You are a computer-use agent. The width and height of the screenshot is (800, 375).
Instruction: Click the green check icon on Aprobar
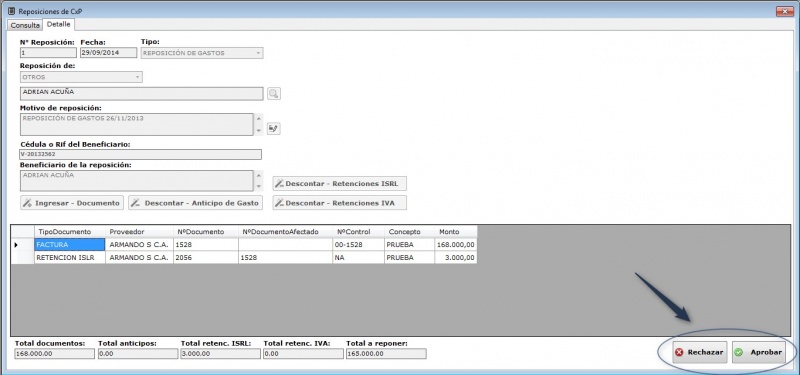click(x=739, y=353)
